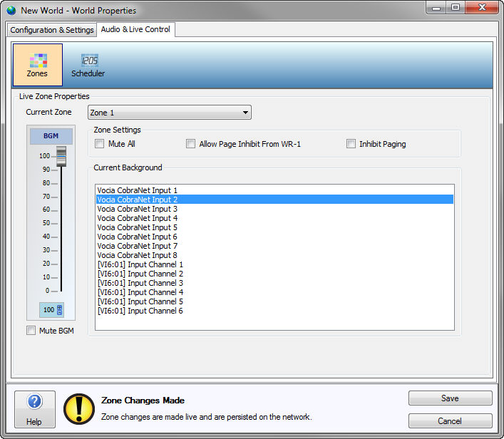Click the globe icon in title bar
This screenshot has height=439, width=504.
click(11, 11)
